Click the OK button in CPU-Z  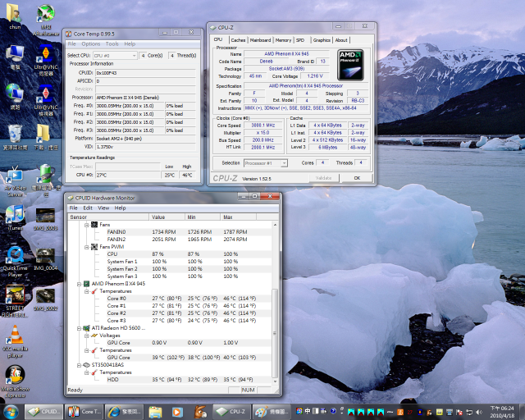pyautogui.click(x=357, y=178)
